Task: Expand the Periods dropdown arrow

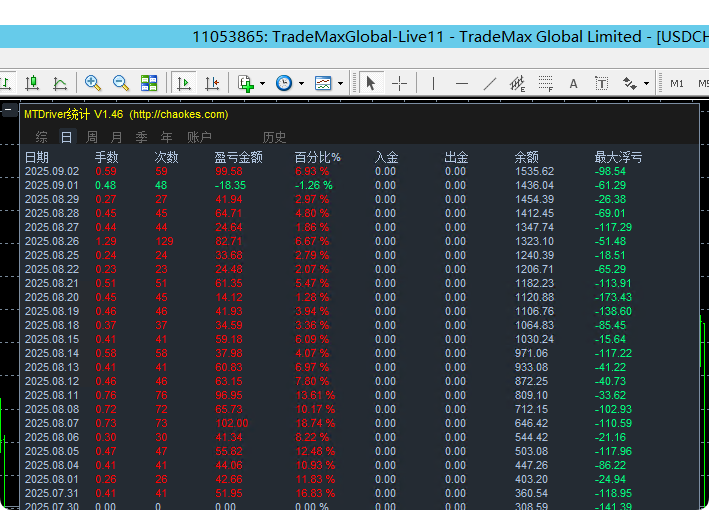Action: tap(301, 84)
